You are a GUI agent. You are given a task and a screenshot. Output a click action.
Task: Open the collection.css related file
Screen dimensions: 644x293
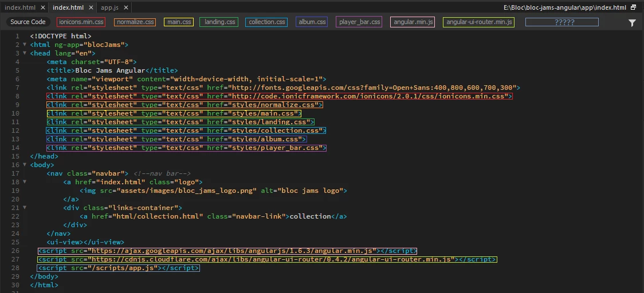[266, 22]
